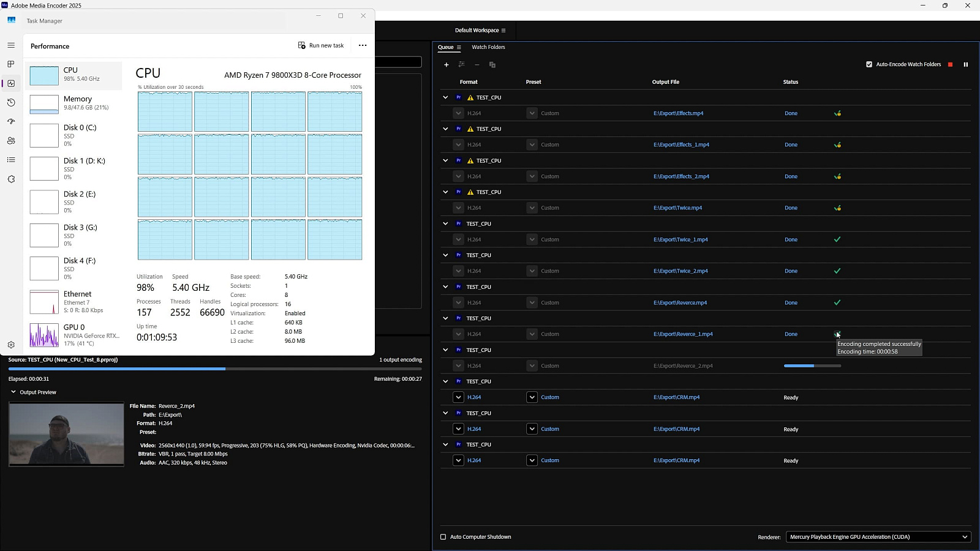Viewport: 980px width, 551px height.
Task: Open Add Output settings icon in queue toolbar
Action: tap(461, 64)
